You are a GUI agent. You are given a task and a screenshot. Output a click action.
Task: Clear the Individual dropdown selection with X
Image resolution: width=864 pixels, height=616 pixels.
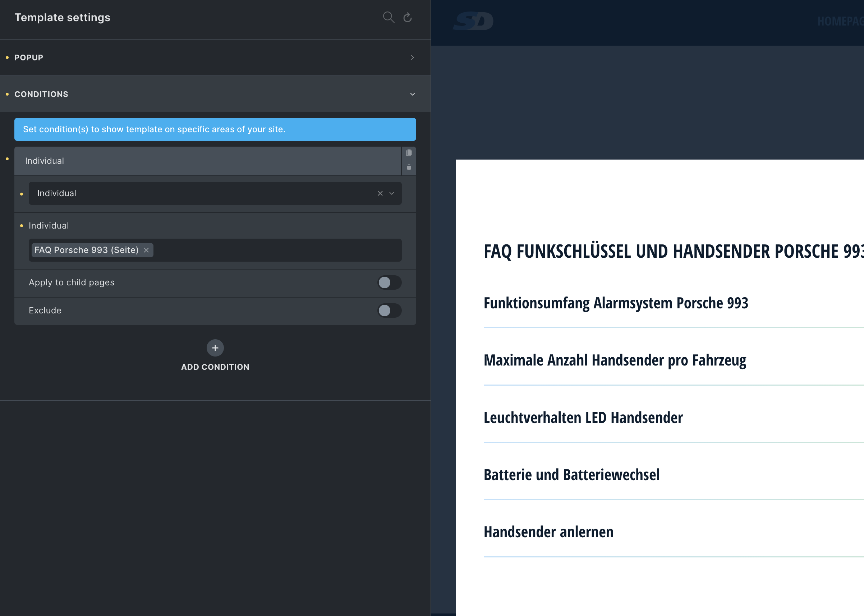point(380,193)
